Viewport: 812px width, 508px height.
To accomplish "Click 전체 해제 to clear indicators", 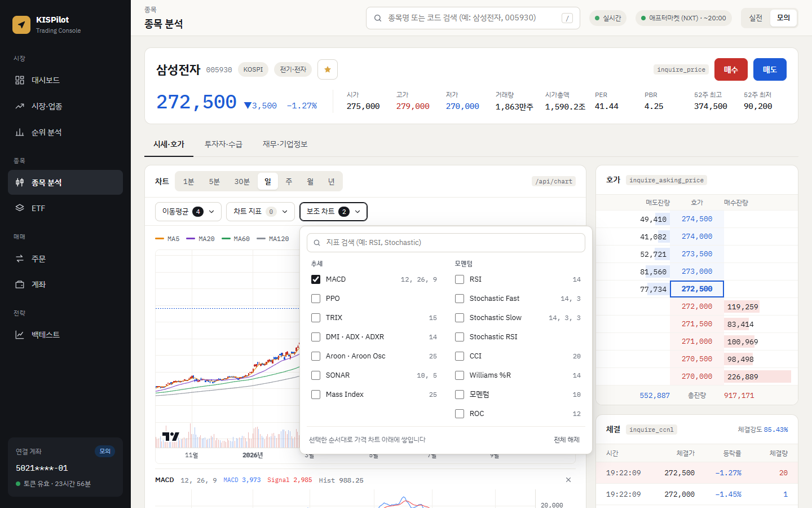I will (567, 440).
